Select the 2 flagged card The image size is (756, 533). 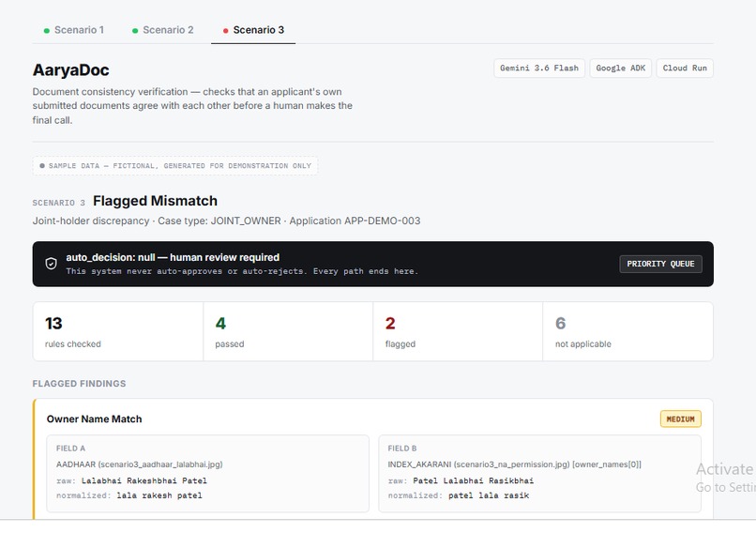458,331
